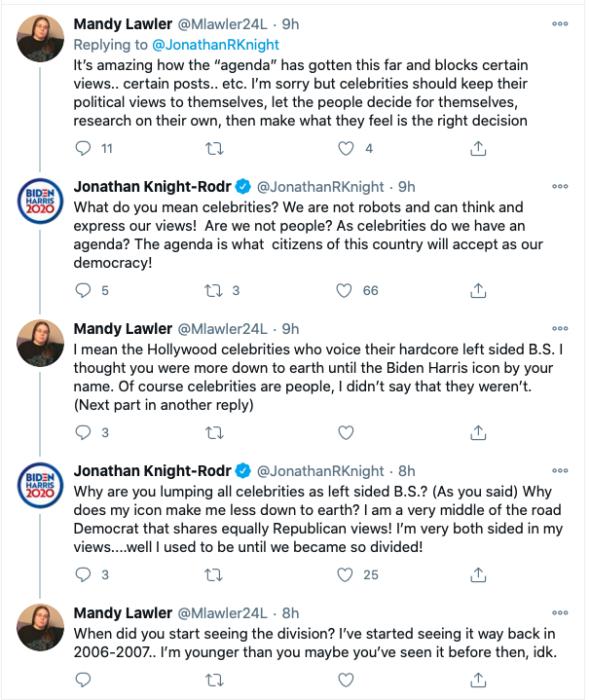Share Mandy Lawler's first tweet about celebrities
Viewport: 590px width, 700px height.
(x=478, y=148)
